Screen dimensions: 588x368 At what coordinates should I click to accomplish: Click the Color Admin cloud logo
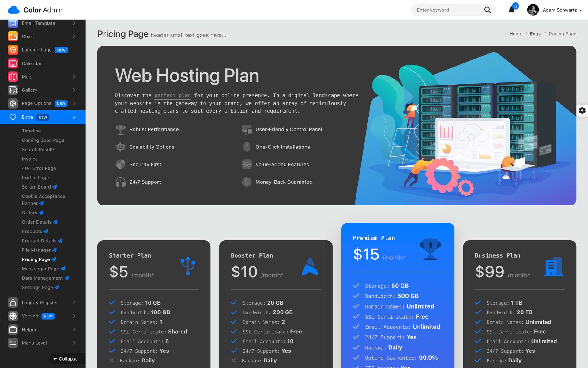[x=13, y=10]
